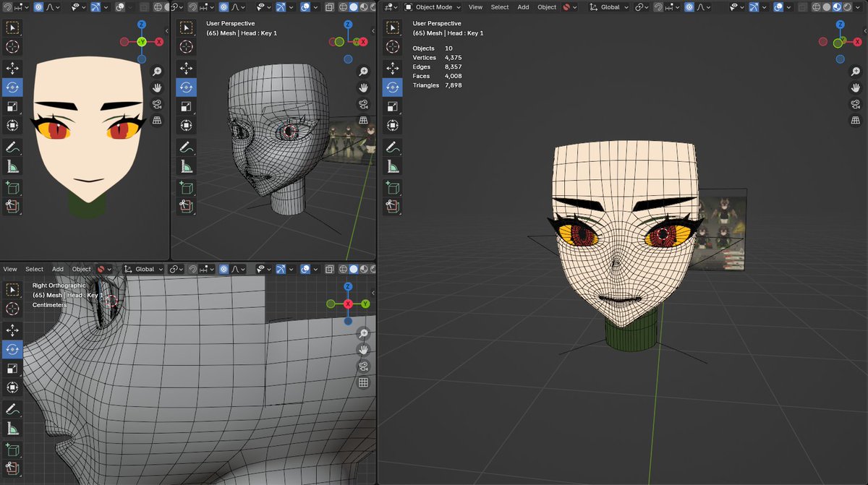Toggle X-ray in the main viewport header
The height and width of the screenshot is (485, 868).
point(803,7)
